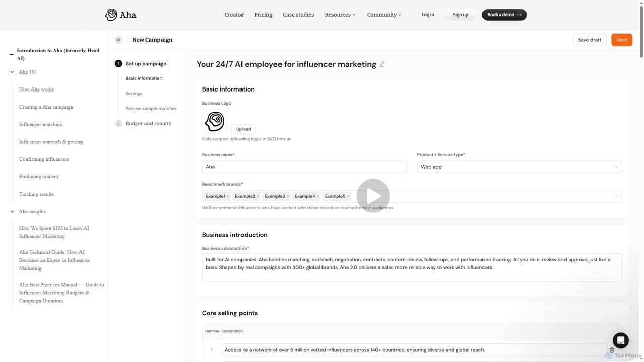Screen dimensions: 644x362
Task: Delete selling point row 1
Action: [x=612, y=350]
